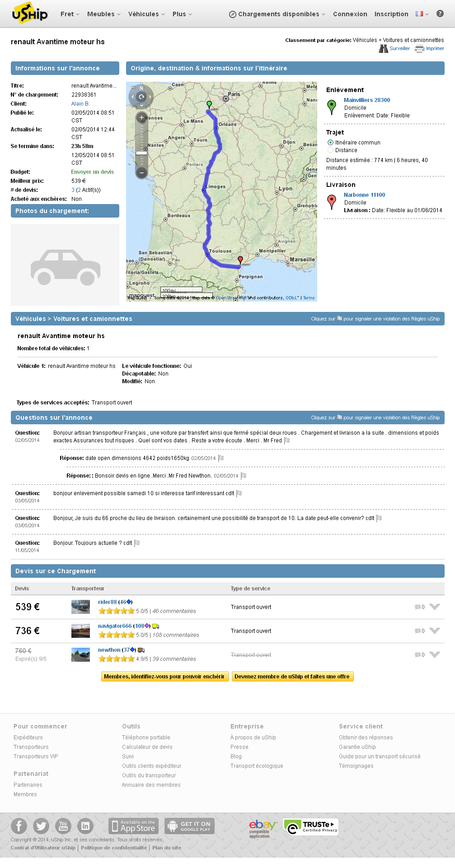
Task: Click Devenez membre de uShip button
Action: coord(292,677)
